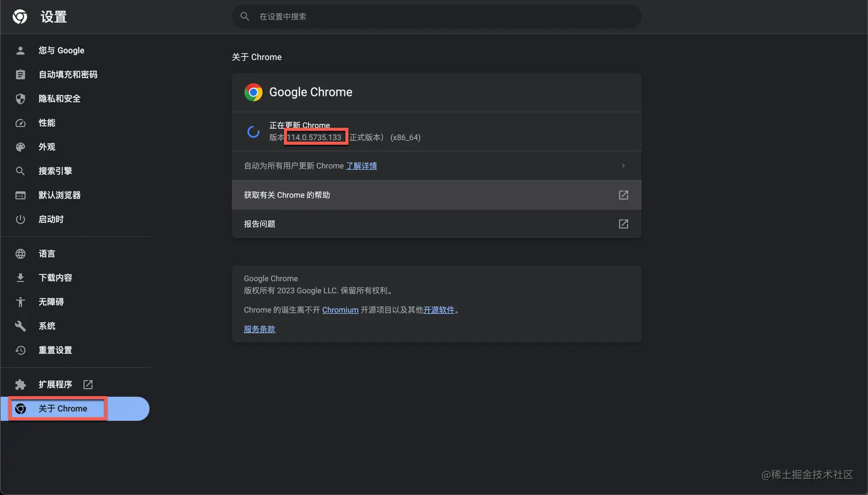
Task: Click the power icon for 启动时
Action: coord(21,219)
